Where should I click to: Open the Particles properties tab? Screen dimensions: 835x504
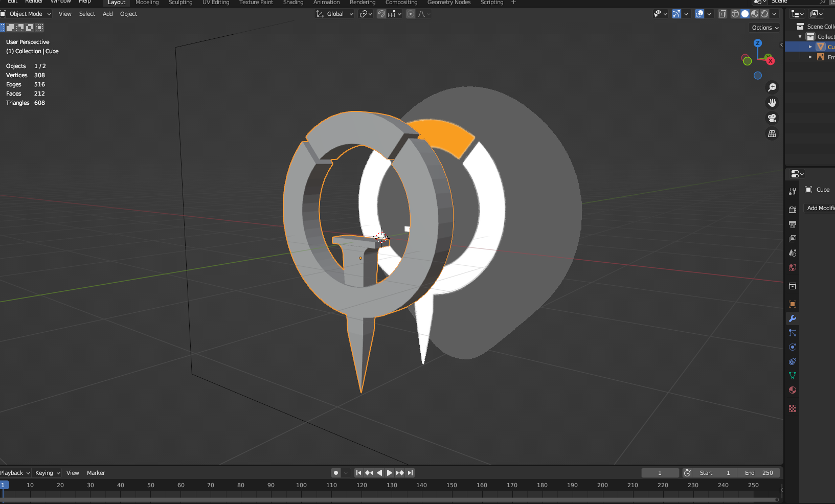[793, 333]
